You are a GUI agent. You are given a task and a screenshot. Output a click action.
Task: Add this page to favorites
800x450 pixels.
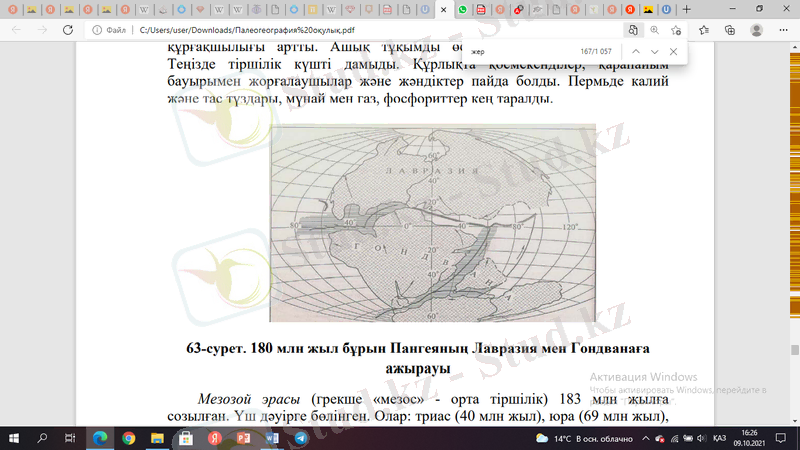tap(677, 30)
